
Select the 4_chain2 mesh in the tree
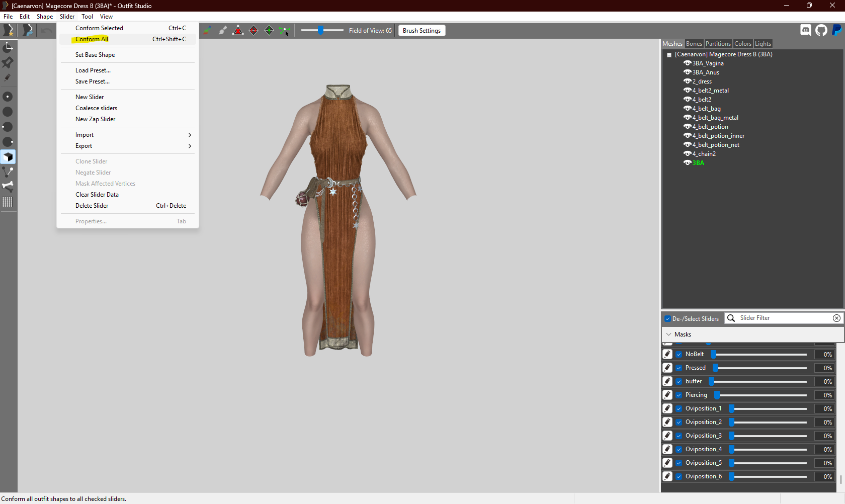[704, 154]
